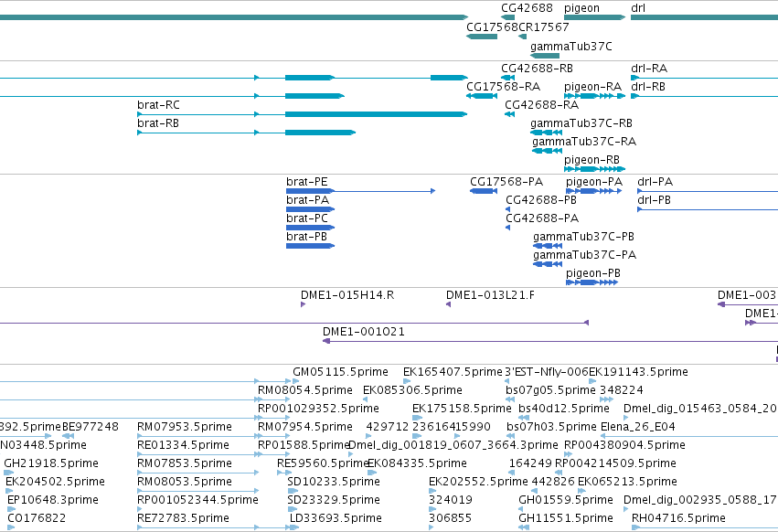Select the pigeon gene feature label
This screenshot has width=778, height=532.
(581, 8)
